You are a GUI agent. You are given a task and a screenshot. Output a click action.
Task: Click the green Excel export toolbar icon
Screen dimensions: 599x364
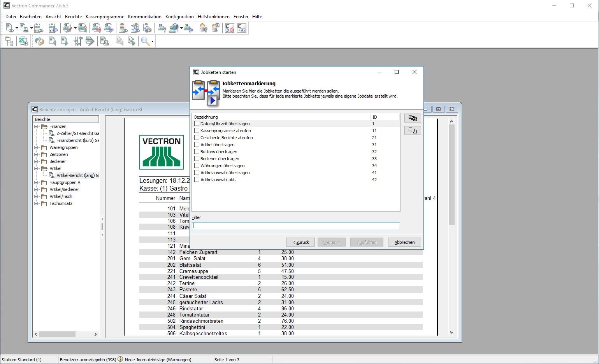23,41
